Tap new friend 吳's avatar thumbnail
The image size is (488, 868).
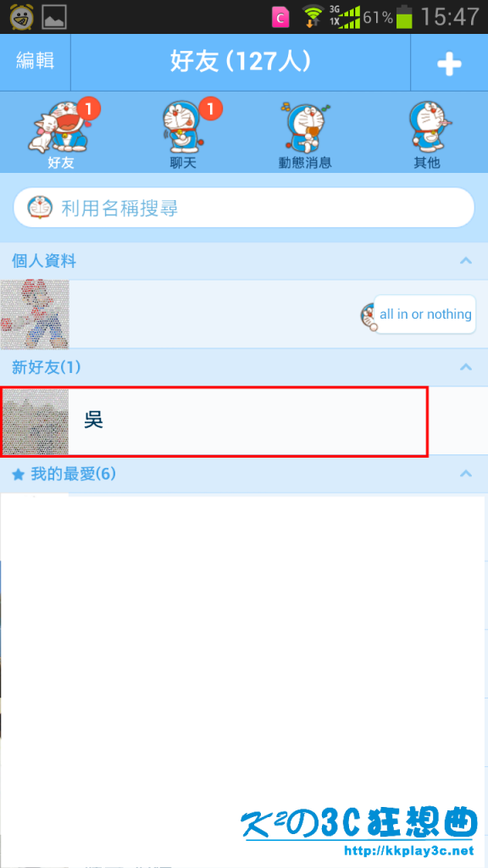(36, 422)
